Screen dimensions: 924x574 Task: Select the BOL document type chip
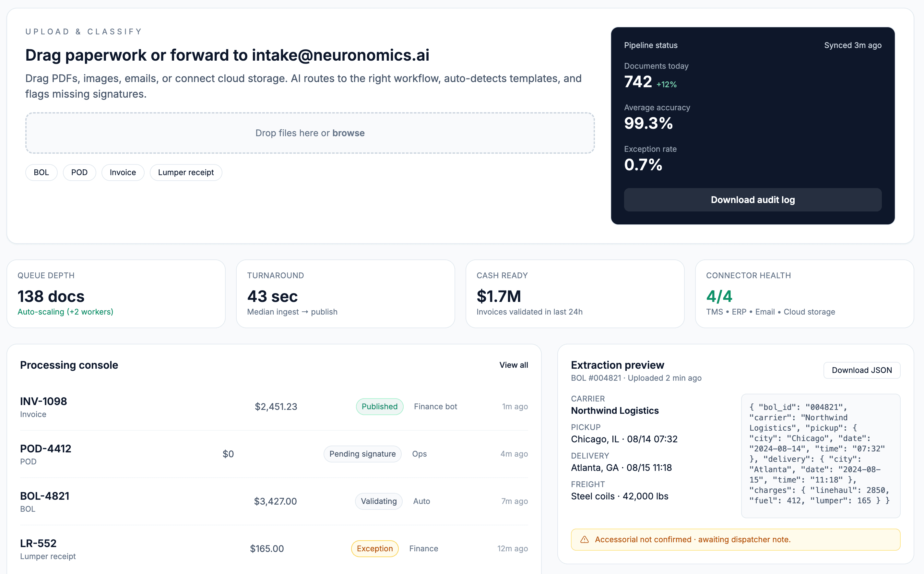41,172
